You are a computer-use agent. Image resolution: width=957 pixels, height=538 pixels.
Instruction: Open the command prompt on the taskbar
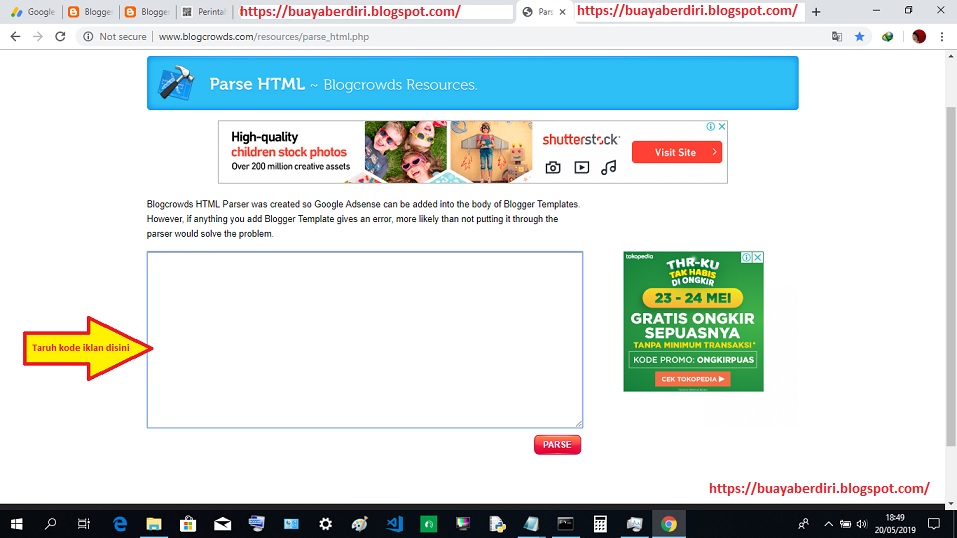[x=566, y=524]
